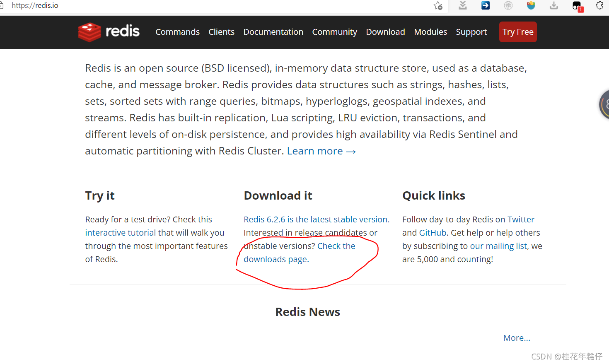Viewport: 609px width, 364px height.
Task: Open the Check the downloads page link
Action: [x=300, y=253]
